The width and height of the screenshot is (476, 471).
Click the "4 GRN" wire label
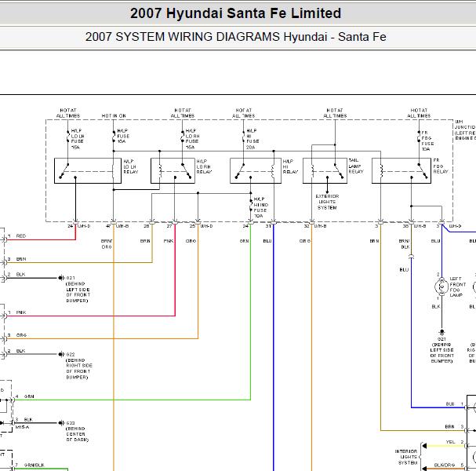[x=25, y=396]
